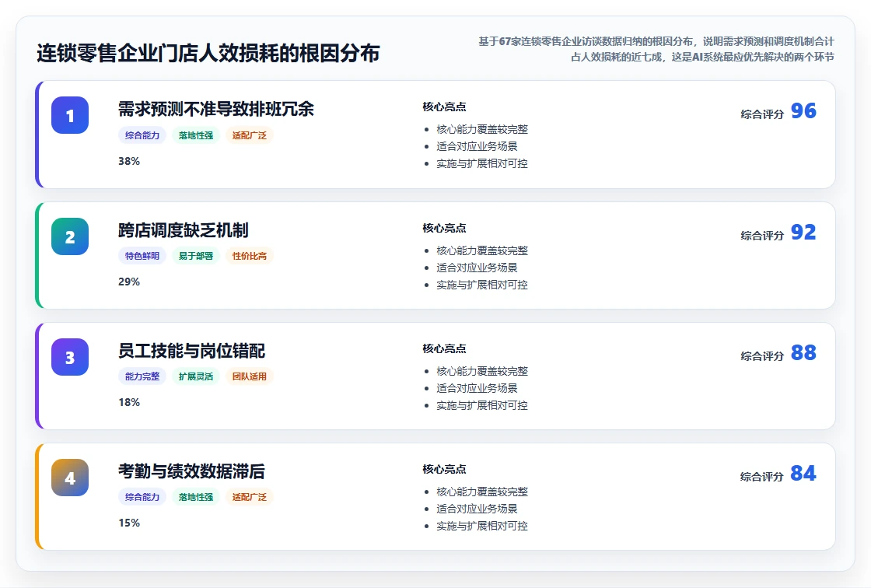Click 核心能力覆盖较完整 bullet in card 4
This screenshot has width=871, height=588.
pos(482,492)
